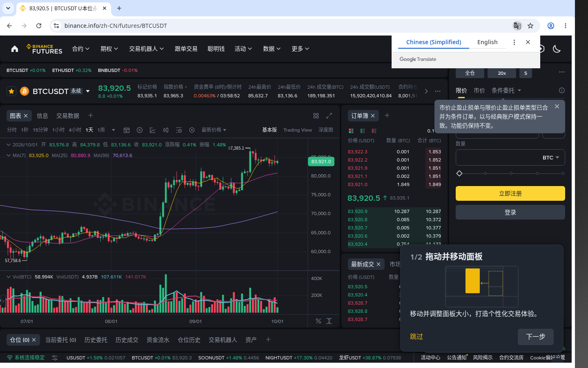Toggle the BTCUSDT favorite star
588x368 pixels.
pos(11,91)
